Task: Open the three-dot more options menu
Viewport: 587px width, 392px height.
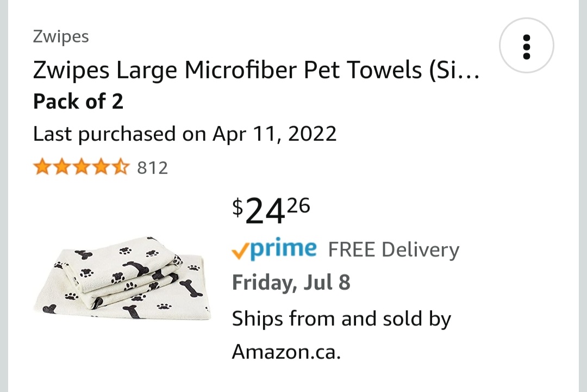Action: point(526,46)
